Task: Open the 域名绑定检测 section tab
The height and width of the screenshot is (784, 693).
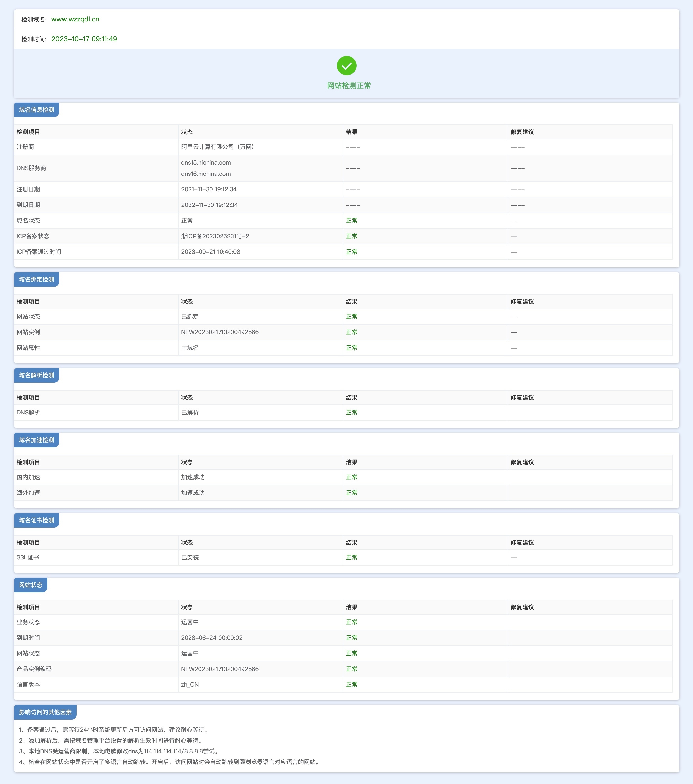Action: pyautogui.click(x=36, y=279)
